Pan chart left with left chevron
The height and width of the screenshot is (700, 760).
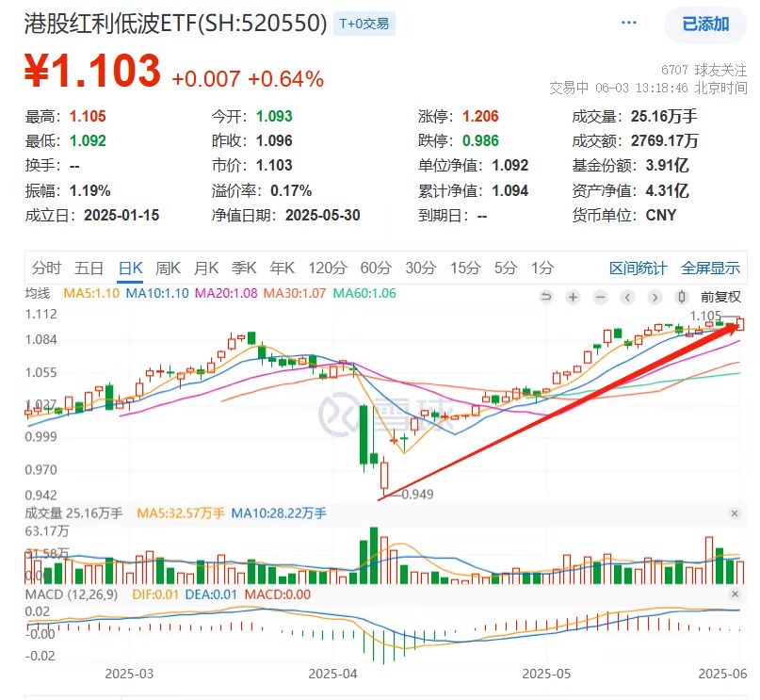coord(627,297)
